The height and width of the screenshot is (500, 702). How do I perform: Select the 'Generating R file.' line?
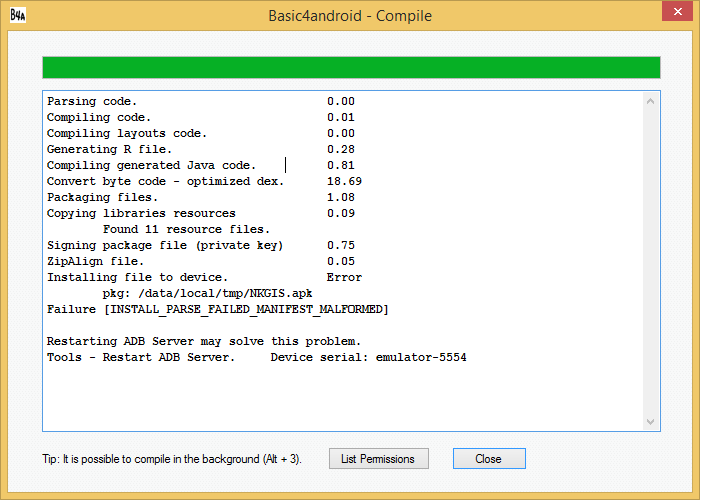click(x=109, y=150)
